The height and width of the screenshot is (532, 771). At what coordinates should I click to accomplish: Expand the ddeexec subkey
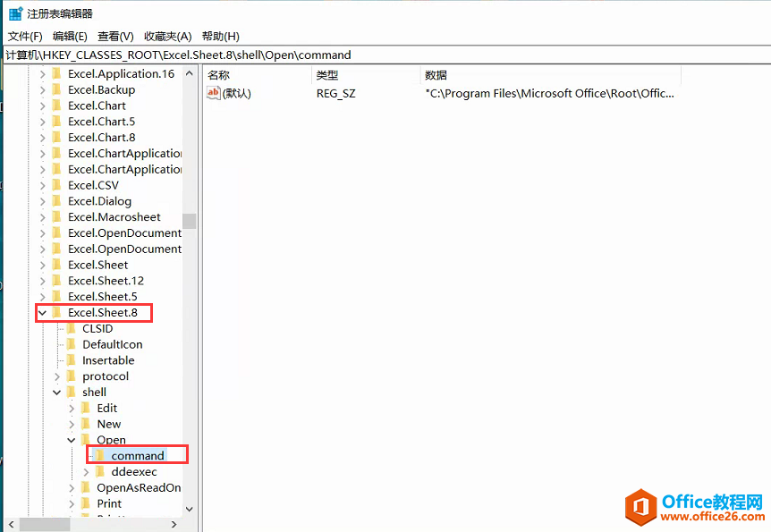pos(86,472)
